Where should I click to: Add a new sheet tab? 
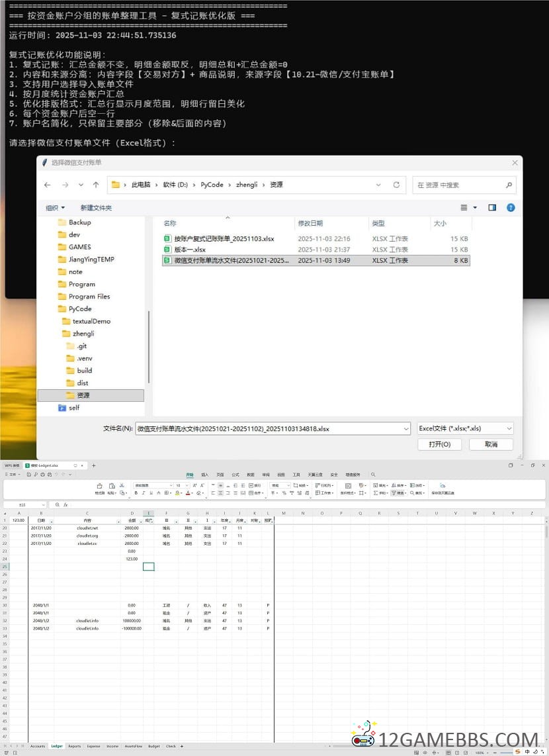[x=181, y=746]
